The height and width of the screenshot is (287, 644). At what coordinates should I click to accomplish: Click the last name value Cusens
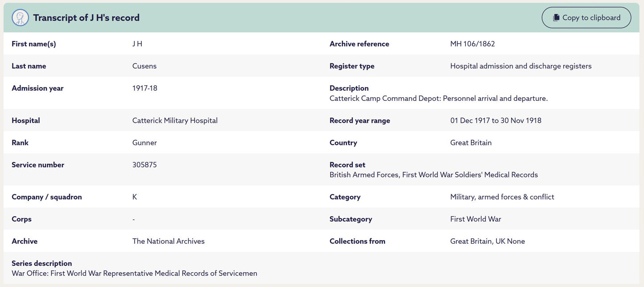click(x=144, y=66)
